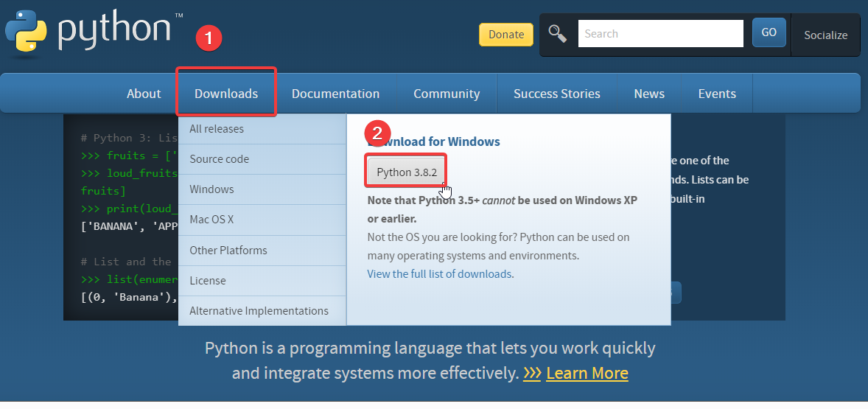The width and height of the screenshot is (868, 409).
Task: Open the About menu
Action: pyautogui.click(x=144, y=94)
